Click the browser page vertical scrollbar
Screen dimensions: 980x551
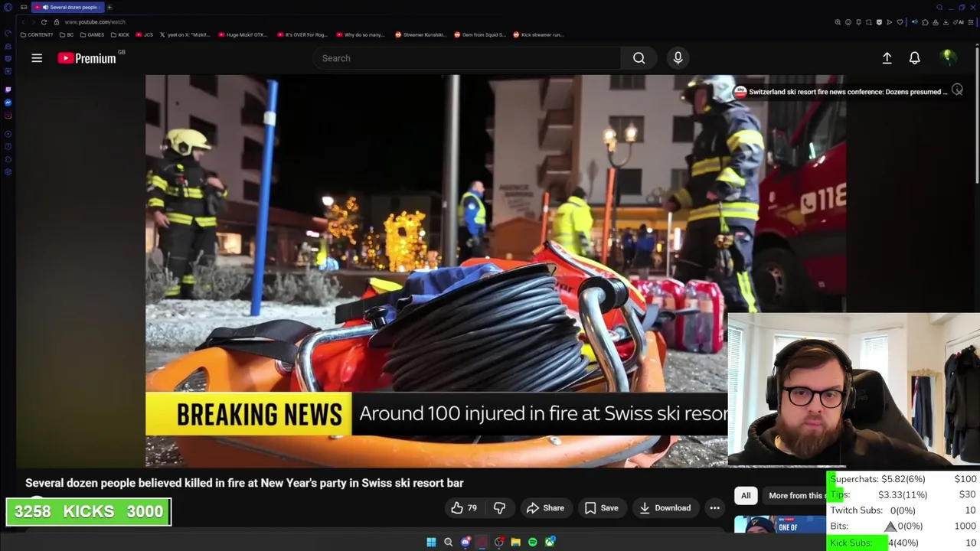(977, 115)
